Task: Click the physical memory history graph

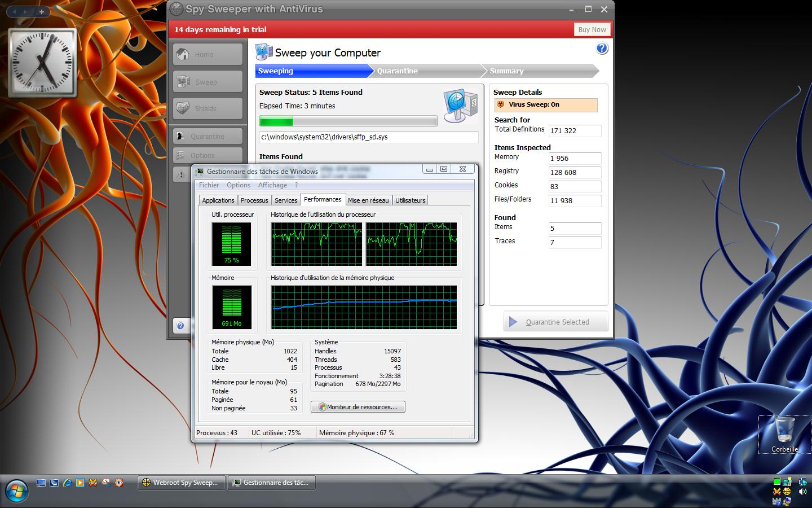Action: (x=364, y=307)
